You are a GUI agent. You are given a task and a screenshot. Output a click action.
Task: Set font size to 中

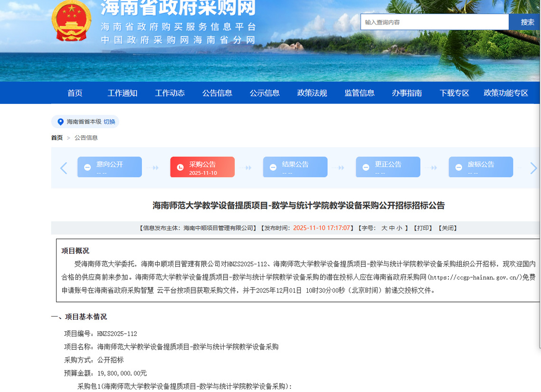coord(392,228)
